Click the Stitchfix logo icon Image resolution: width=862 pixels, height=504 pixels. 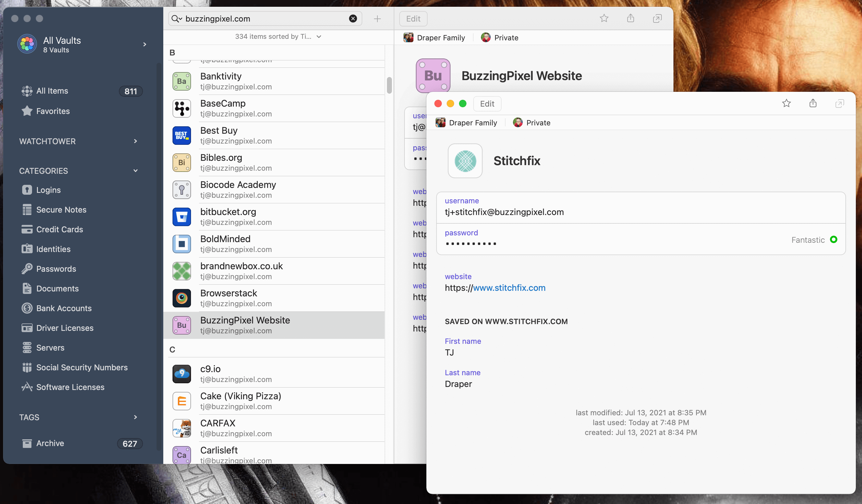point(465,161)
